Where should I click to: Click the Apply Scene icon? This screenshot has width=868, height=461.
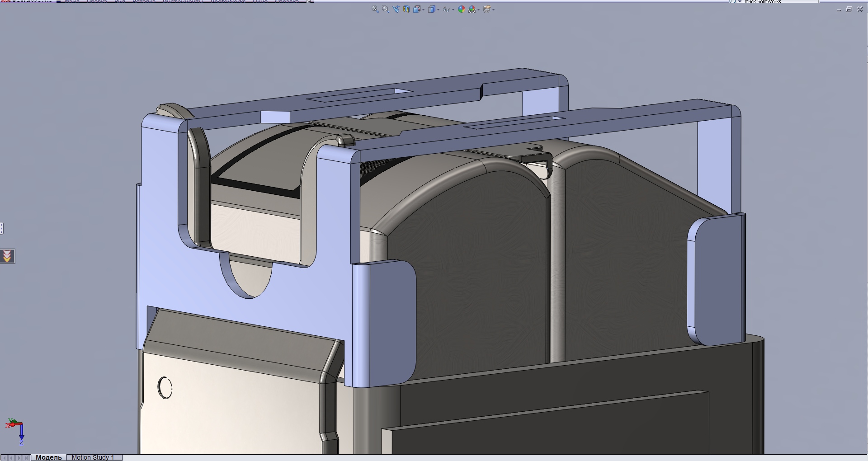[x=472, y=9]
